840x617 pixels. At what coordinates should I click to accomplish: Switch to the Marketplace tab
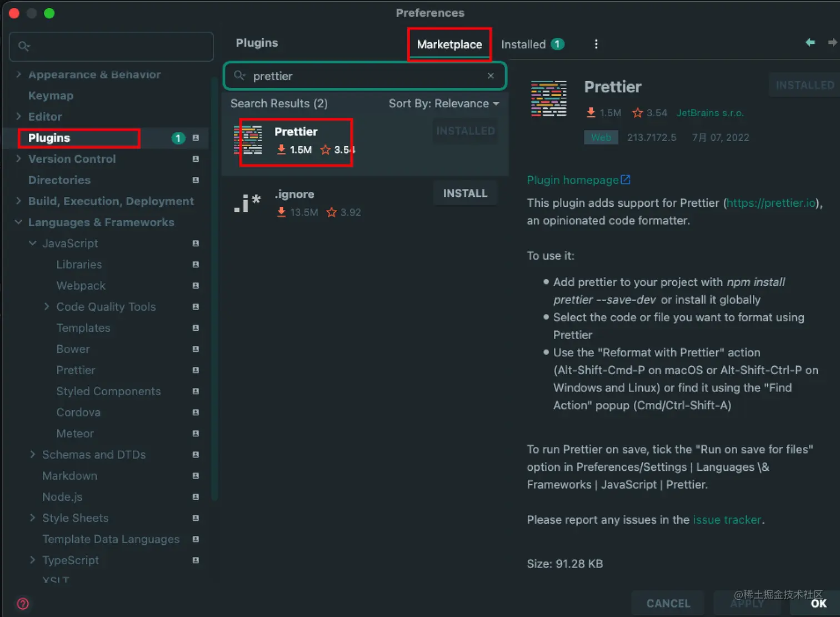pos(449,44)
